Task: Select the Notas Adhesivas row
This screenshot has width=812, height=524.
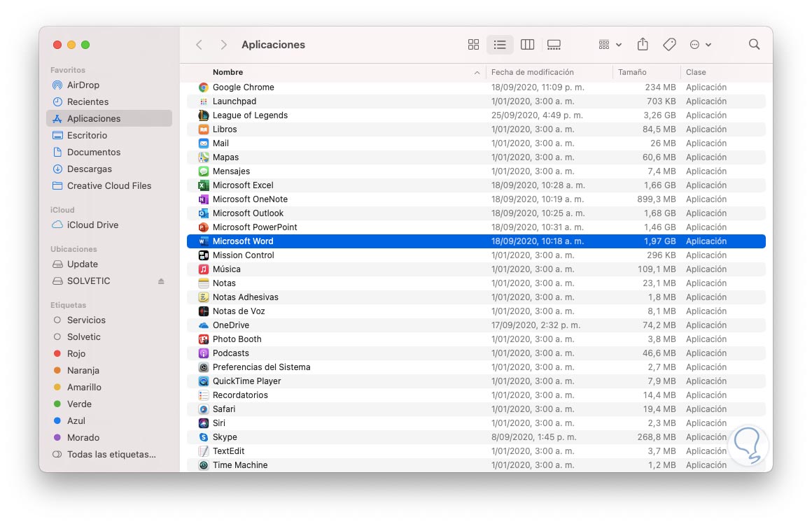Action: click(x=476, y=297)
